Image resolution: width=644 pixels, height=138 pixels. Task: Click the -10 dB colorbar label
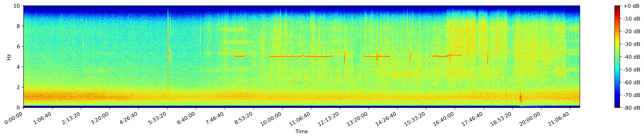[632, 19]
